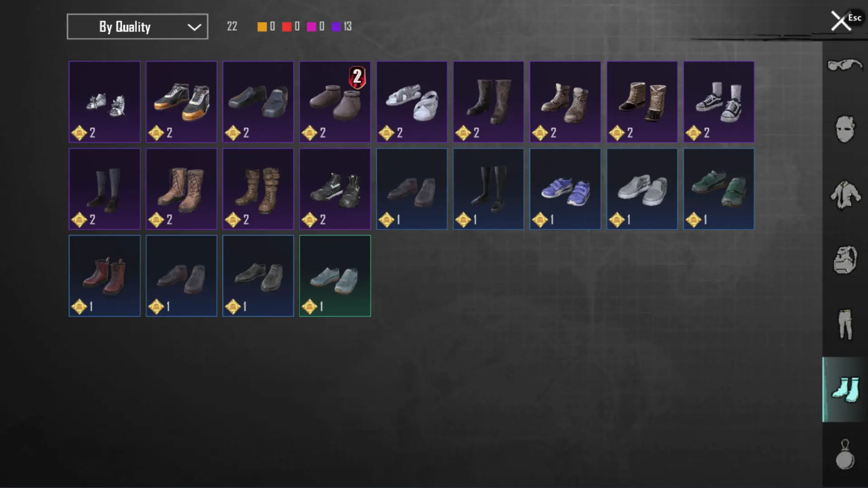Select the highlighted shoes category tab
This screenshot has width=868, height=488.
844,389
